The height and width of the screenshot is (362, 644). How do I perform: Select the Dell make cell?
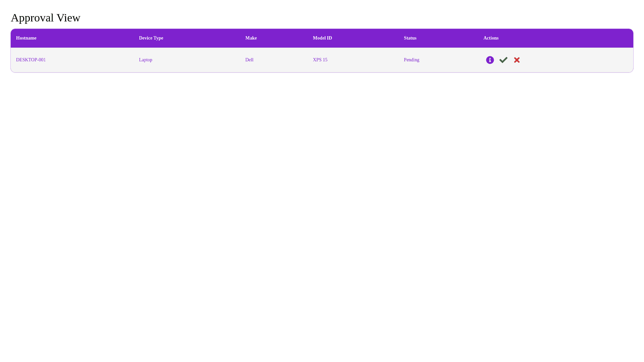point(249,60)
